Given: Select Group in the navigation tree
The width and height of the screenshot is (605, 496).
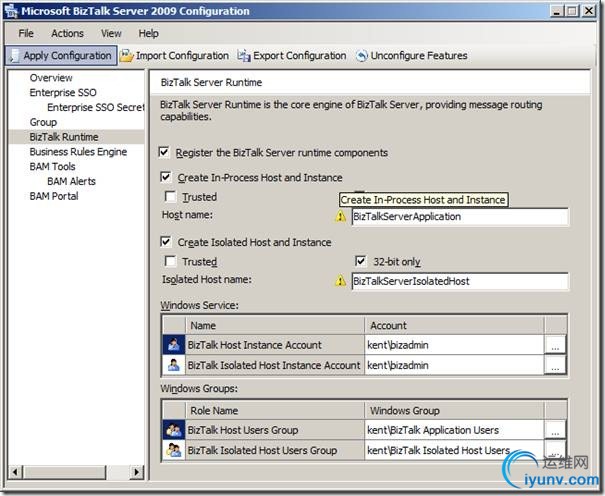Looking at the screenshot, I should click(x=43, y=122).
